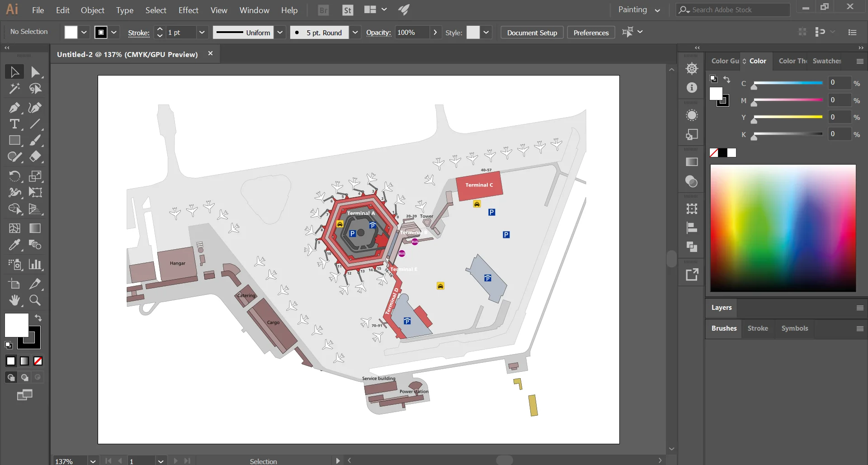
Task: Expand the variable width profile dropdown
Action: 280,32
